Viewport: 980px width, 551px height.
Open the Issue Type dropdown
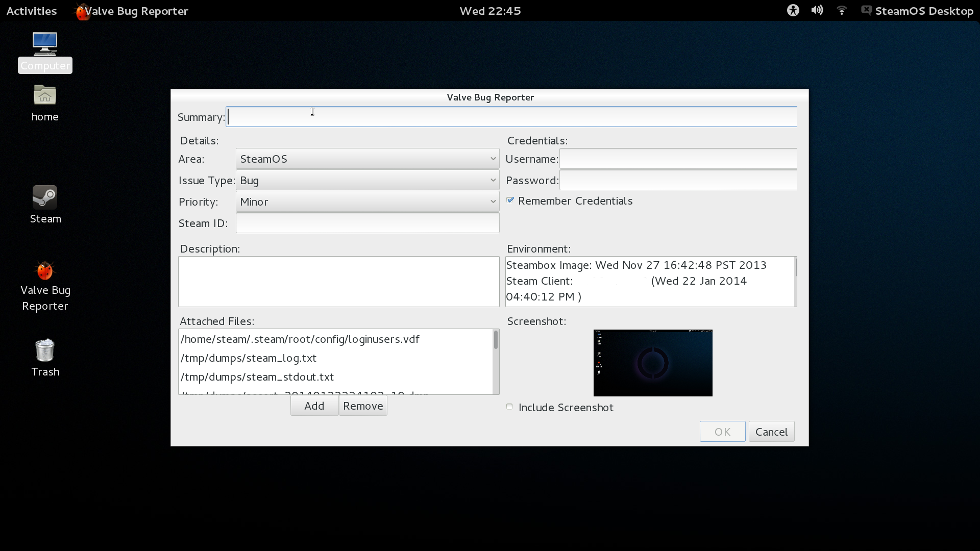tap(367, 181)
